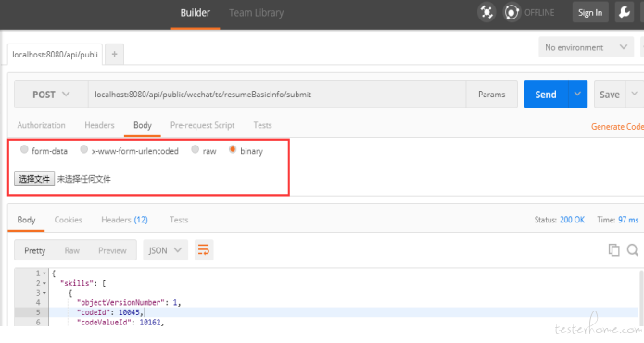Screen dimensions: 644x343
Task: Open the wrench settings icon
Action: click(625, 12)
